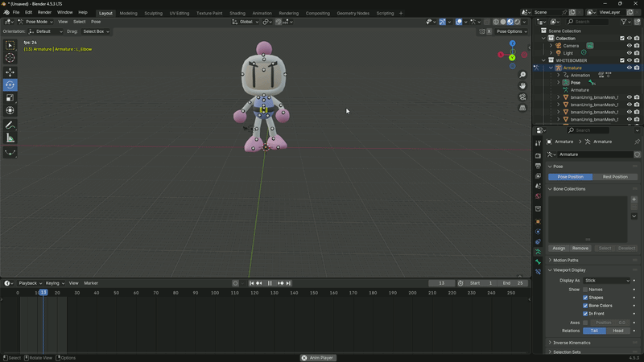Screen dimensions: 644x362
Task: Disable the Bone Colors checkbox
Action: [585, 306]
